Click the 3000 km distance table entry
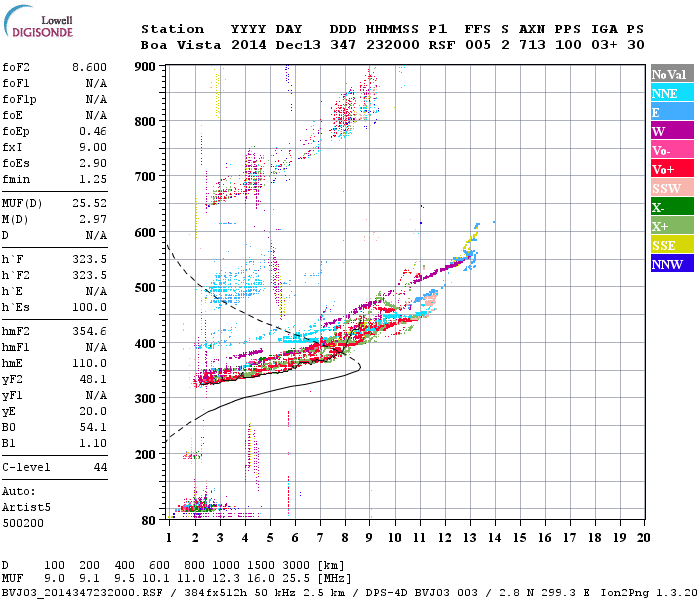Viewport: 700px width, 600px height. point(296,566)
